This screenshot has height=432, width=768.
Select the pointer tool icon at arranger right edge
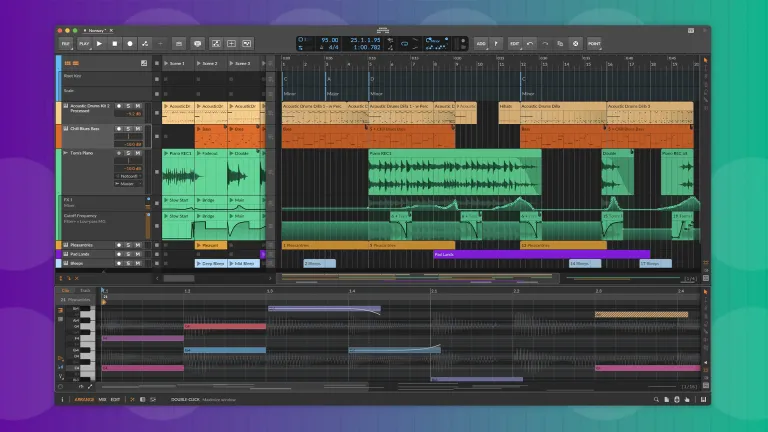(x=706, y=60)
